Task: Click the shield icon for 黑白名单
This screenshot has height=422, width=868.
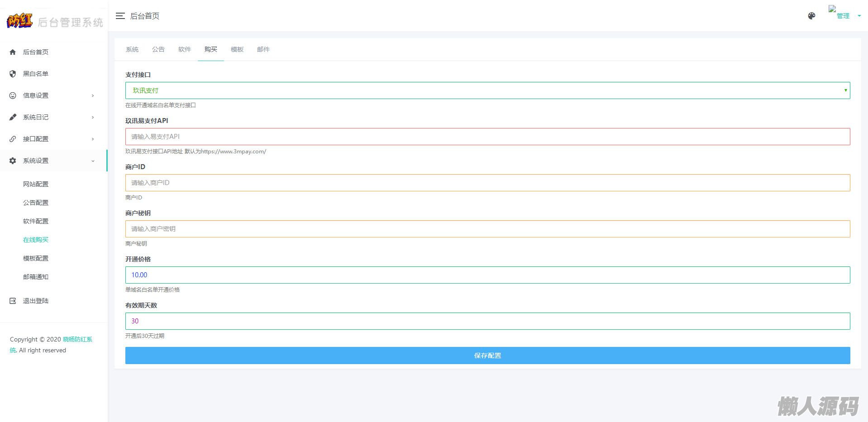Action: pos(13,74)
